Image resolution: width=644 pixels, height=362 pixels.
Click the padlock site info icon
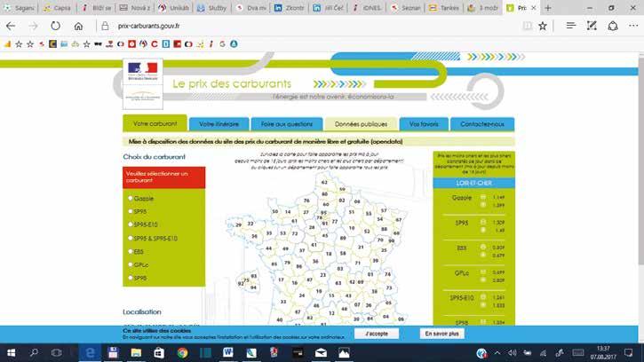tap(105, 26)
